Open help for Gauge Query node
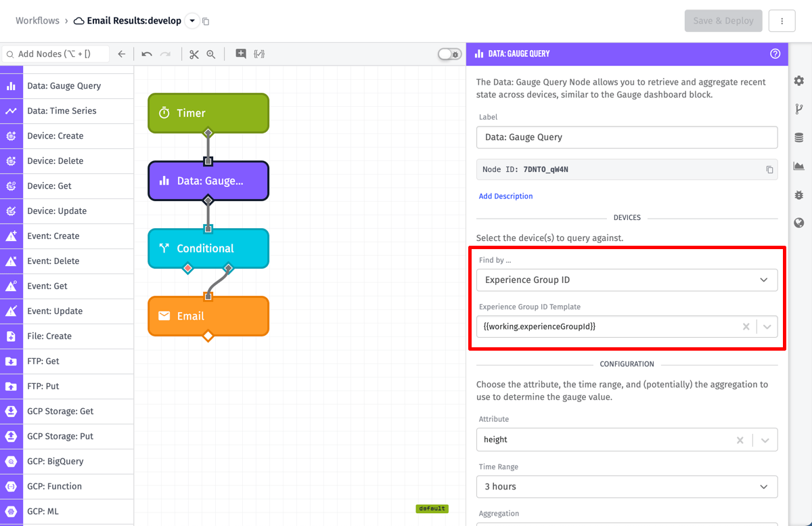This screenshot has width=812, height=526. 775,53
